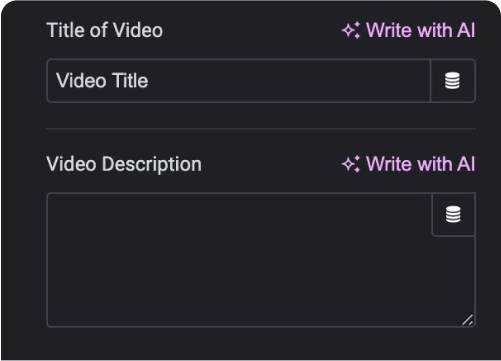The height and width of the screenshot is (361, 501).
Task: Click the resize grip of the description textarea
Action: tap(468, 320)
